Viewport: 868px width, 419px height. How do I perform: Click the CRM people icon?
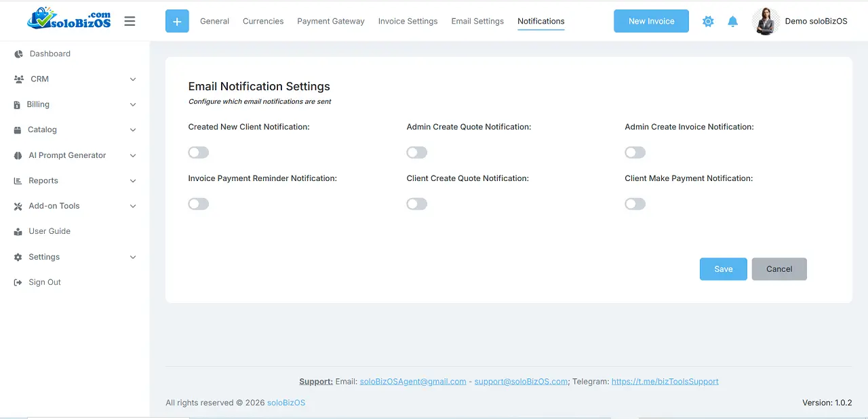point(18,79)
